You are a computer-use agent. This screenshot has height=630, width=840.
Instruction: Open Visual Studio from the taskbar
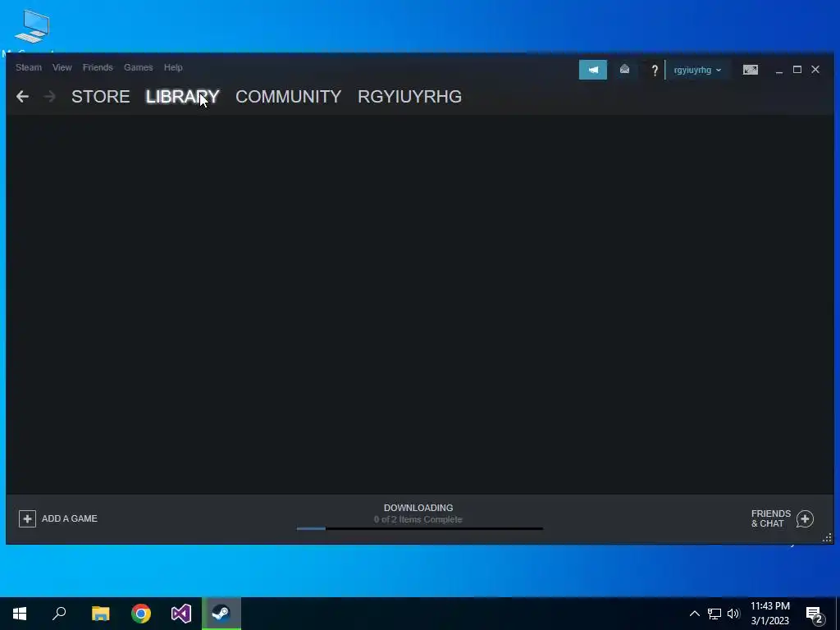(181, 614)
